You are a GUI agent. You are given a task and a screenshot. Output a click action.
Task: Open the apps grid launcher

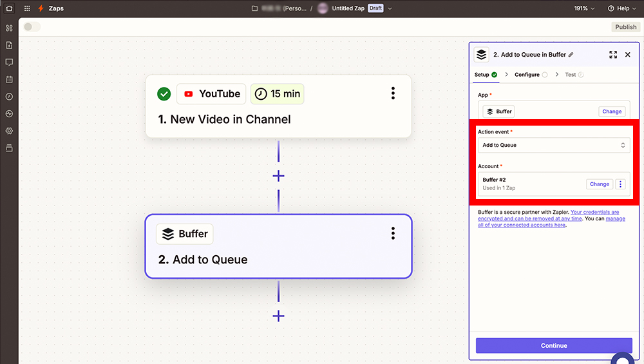coord(27,8)
